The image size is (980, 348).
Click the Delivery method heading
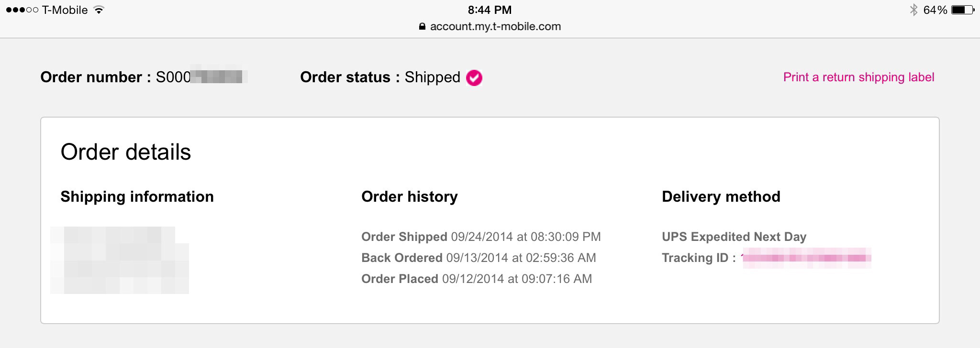(x=721, y=196)
